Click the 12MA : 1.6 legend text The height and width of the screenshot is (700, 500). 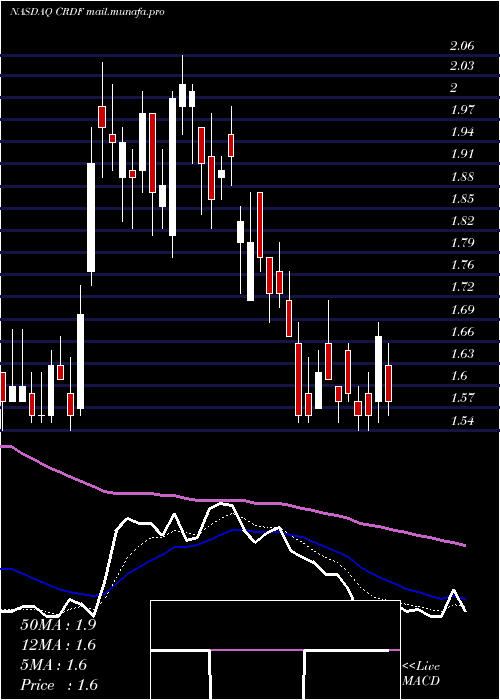tap(58, 645)
